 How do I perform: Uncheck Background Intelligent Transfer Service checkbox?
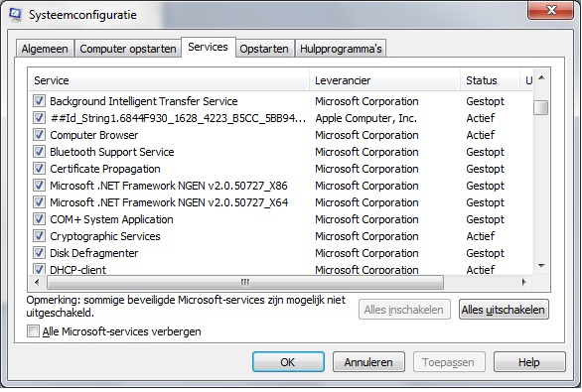point(39,101)
